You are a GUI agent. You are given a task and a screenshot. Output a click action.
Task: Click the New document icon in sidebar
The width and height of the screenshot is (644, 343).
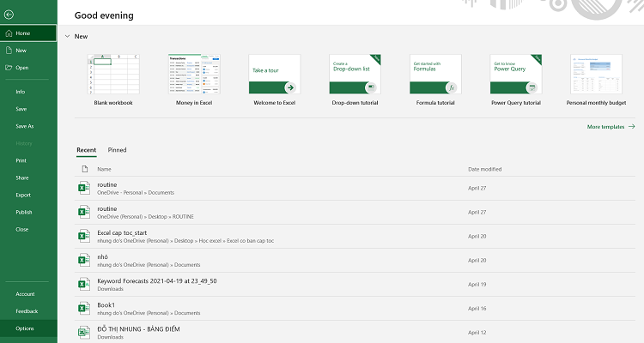(x=9, y=51)
